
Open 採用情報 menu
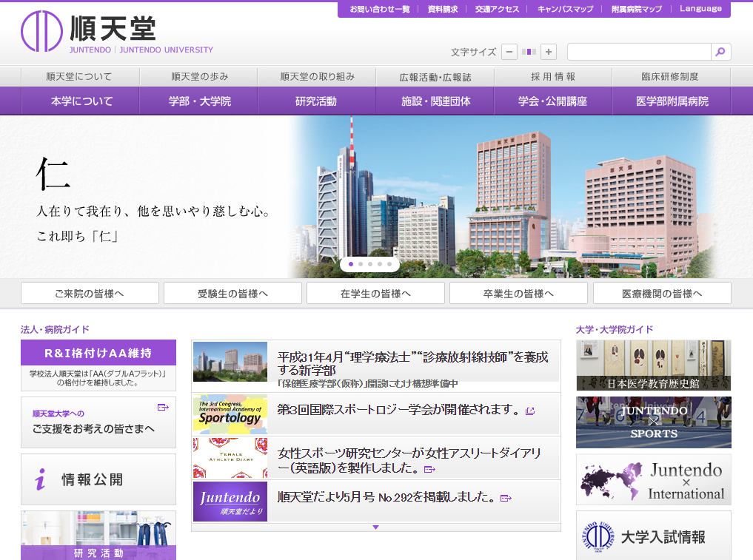click(x=553, y=77)
